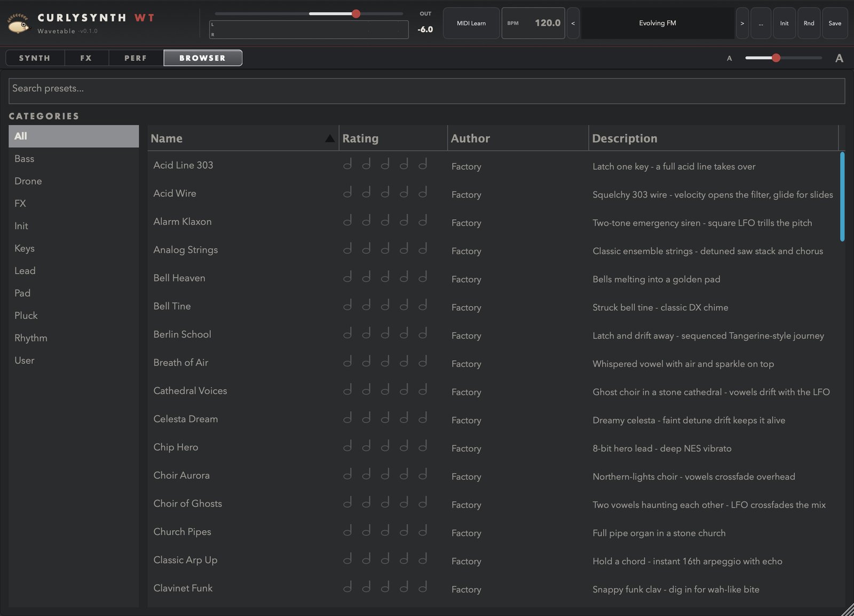854x616 pixels.
Task: Rate Bell Heaven with second note icon
Action: [x=366, y=277]
